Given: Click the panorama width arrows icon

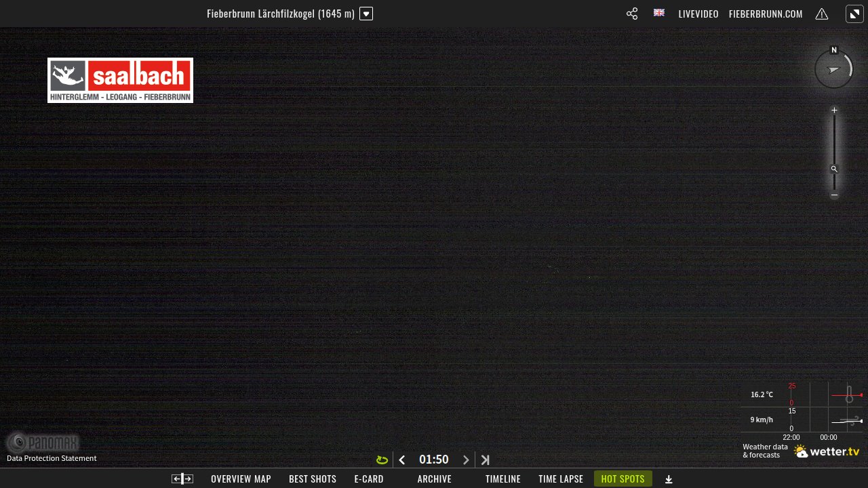Looking at the screenshot, I should 182,479.
